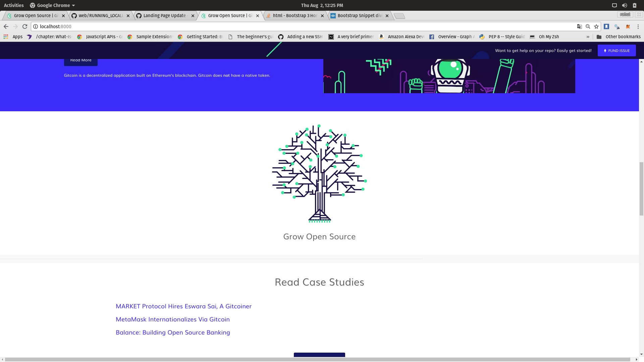Click the volume icon in the top bar
This screenshot has width=644, height=362.
[x=625, y=5]
